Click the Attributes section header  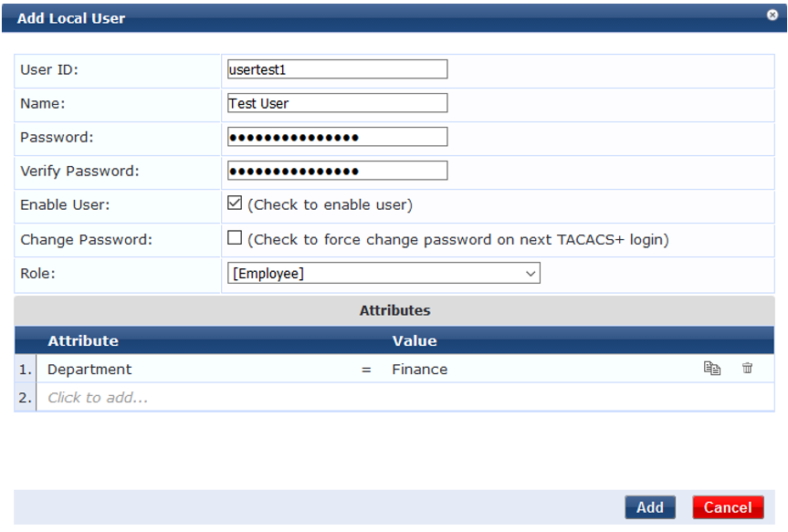coord(394,310)
